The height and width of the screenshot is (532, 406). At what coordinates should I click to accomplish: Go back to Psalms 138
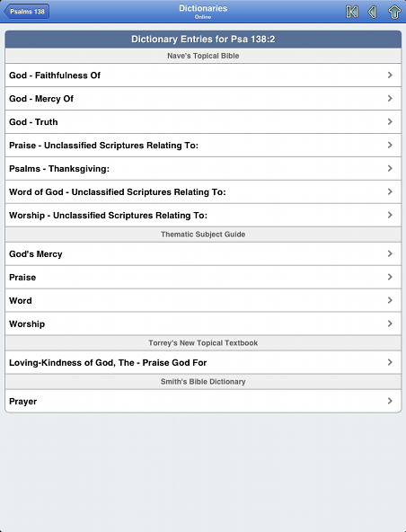[x=26, y=12]
